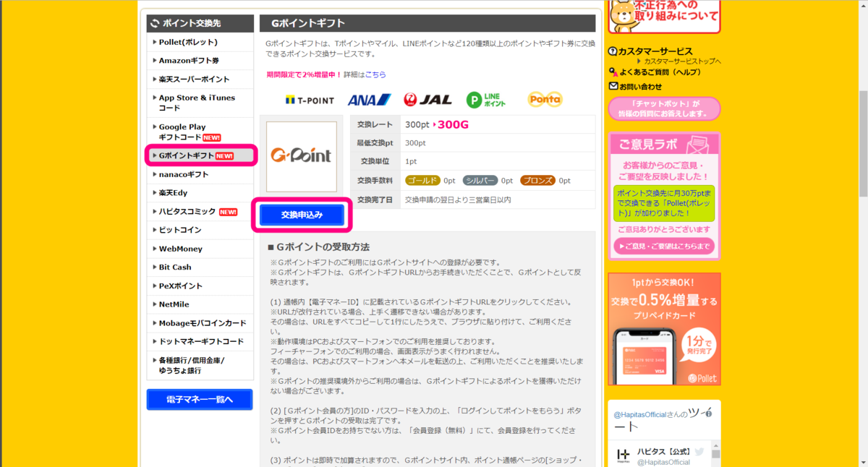
Task: Open the チャットボット banner
Action: coord(664,108)
